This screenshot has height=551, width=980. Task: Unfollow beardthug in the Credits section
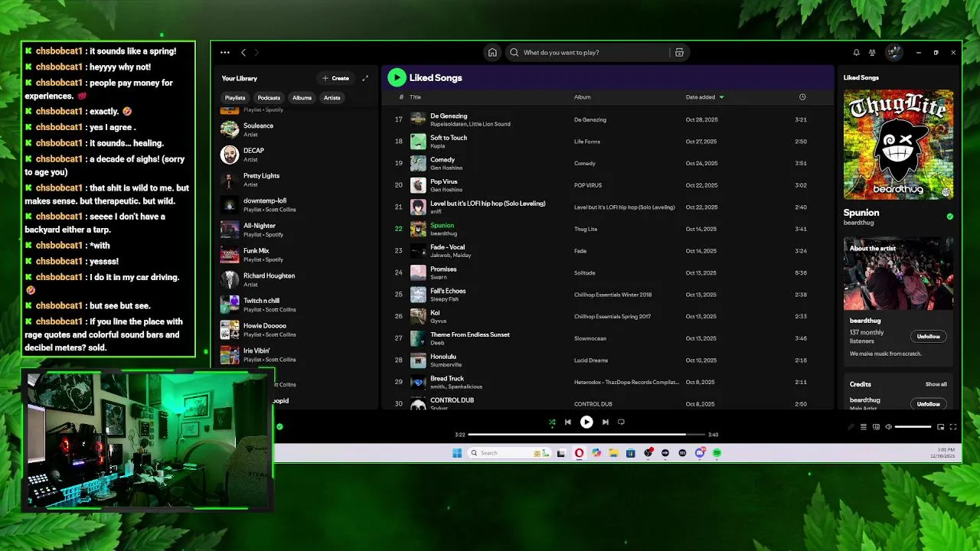point(929,404)
